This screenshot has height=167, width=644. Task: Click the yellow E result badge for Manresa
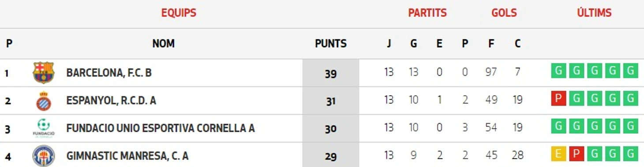pos(558,154)
